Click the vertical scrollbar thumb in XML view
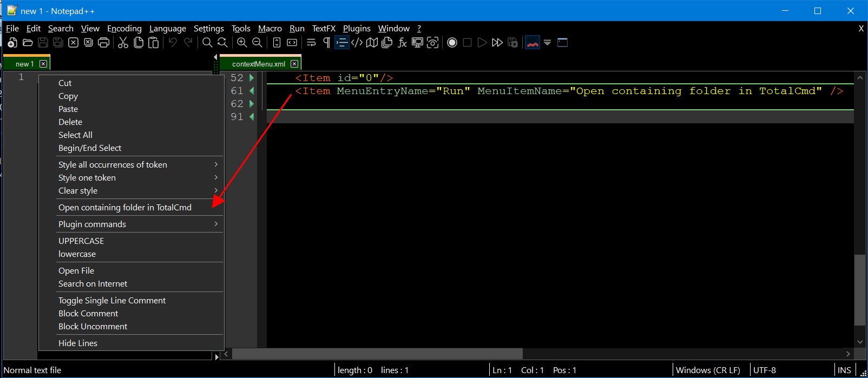 [x=860, y=289]
